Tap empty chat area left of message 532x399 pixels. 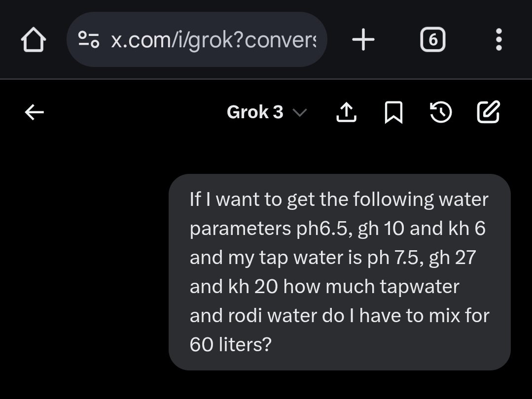[x=85, y=271]
